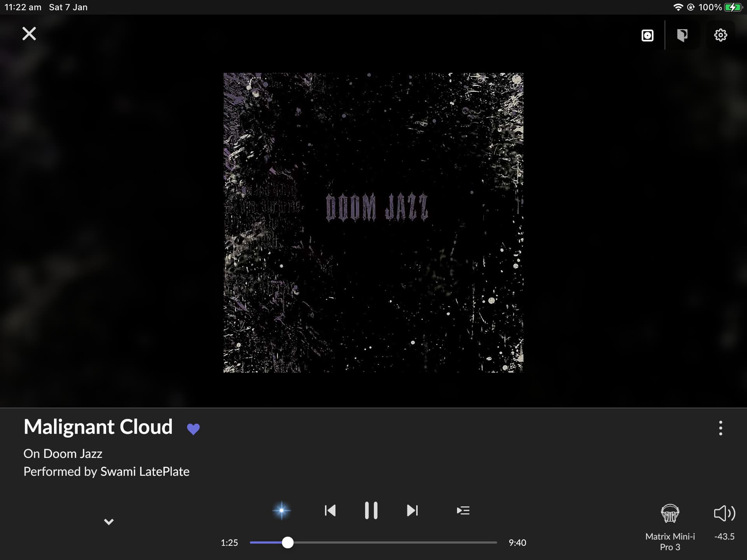Open volume control speaker icon
Screen dimensions: 747x560
pyautogui.click(x=724, y=513)
